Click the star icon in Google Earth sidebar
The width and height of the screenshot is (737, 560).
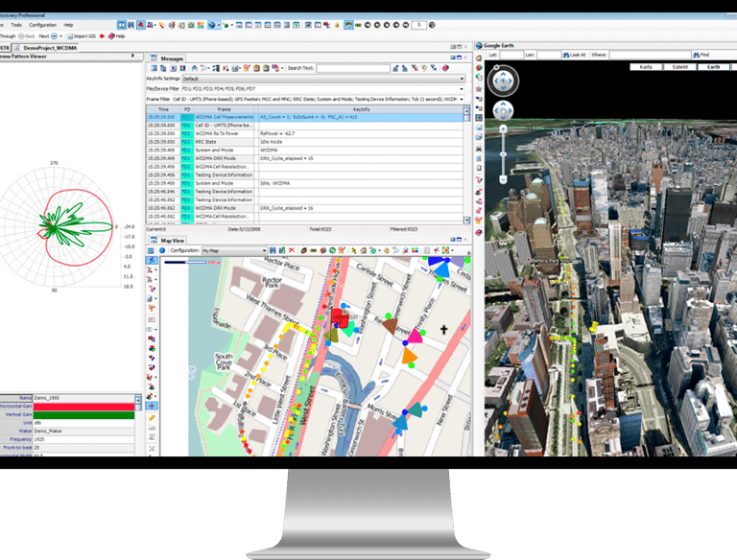479,89
